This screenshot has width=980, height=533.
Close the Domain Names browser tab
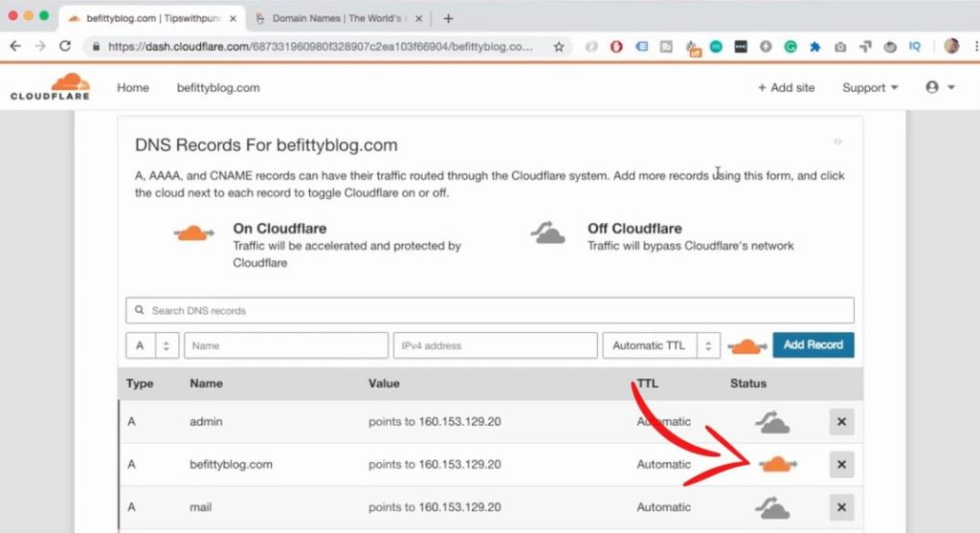419,19
